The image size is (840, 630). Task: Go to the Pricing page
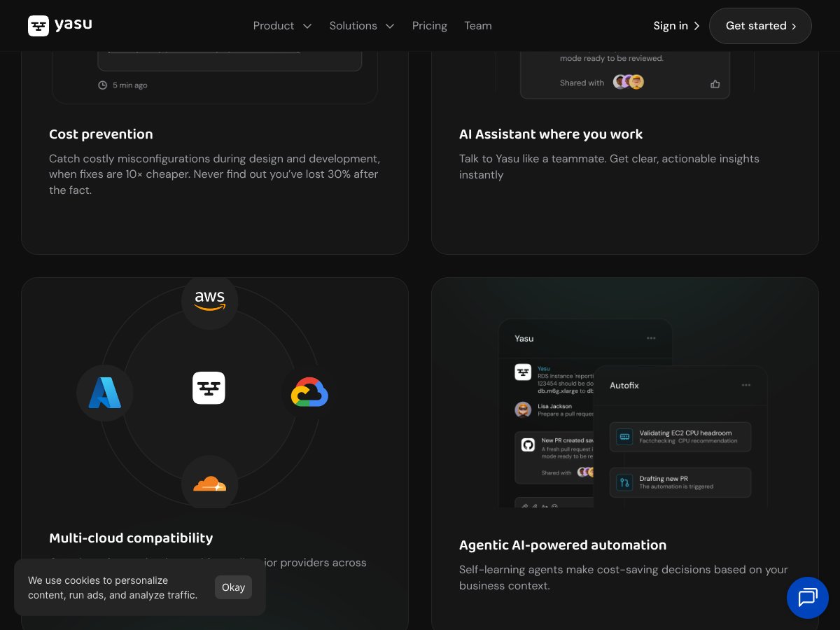pyautogui.click(x=429, y=26)
